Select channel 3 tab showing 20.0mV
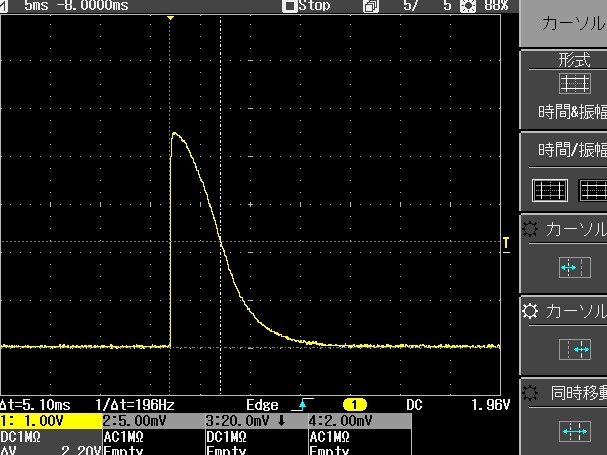This screenshot has width=607, height=455. [257, 421]
